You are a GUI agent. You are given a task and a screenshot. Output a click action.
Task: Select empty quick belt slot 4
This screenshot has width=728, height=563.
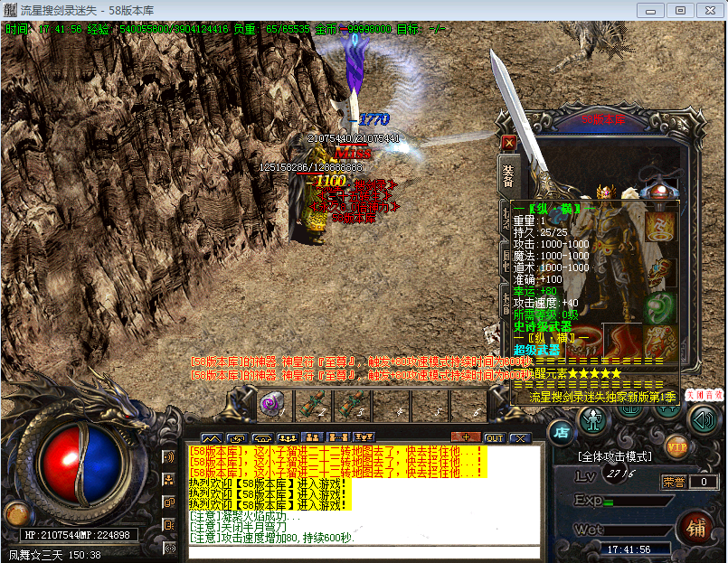(392, 405)
